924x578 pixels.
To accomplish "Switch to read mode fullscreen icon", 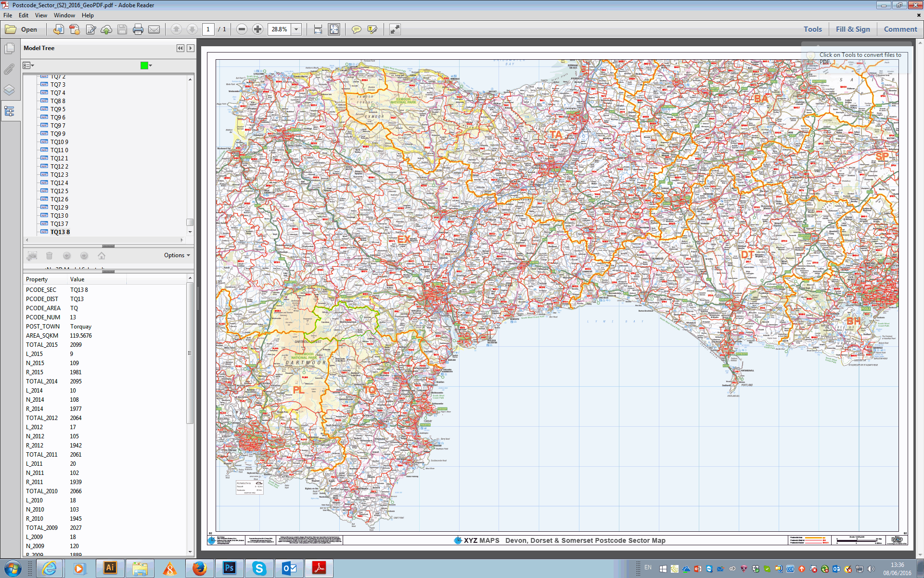I will [x=395, y=29].
